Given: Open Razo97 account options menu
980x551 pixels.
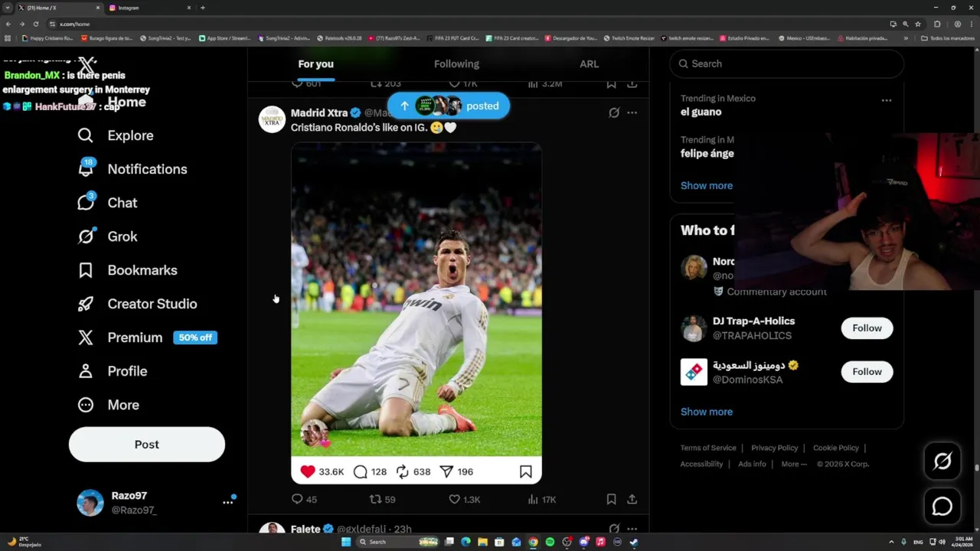Looking at the screenshot, I should click(227, 502).
